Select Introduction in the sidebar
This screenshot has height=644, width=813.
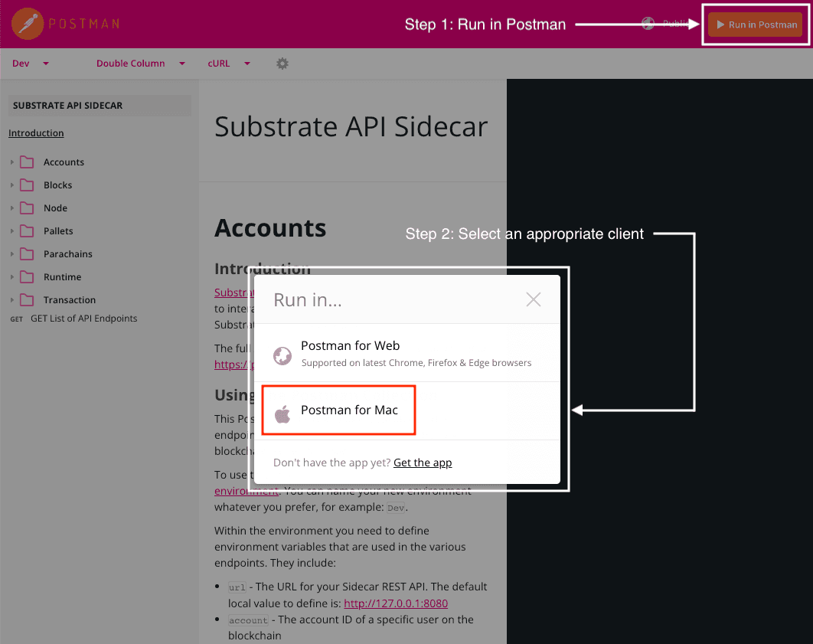coord(35,132)
